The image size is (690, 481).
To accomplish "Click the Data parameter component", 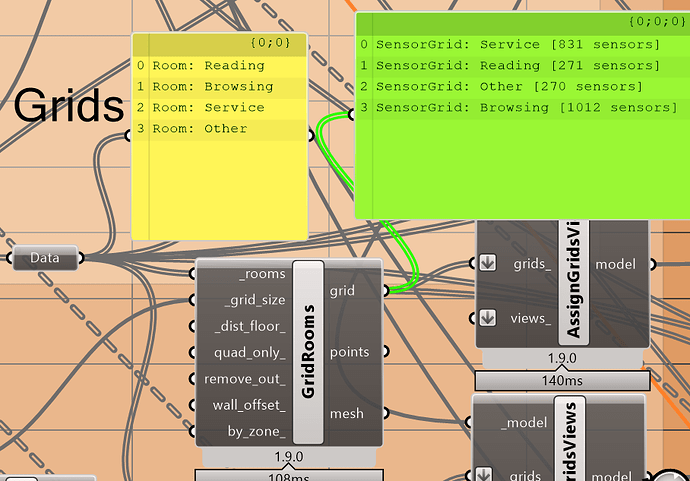I will (x=45, y=258).
